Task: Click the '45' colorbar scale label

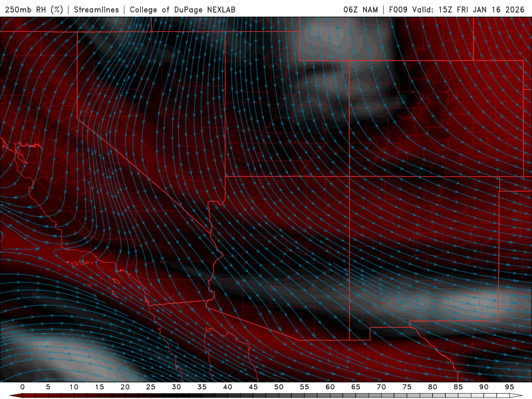Action: coord(253,387)
